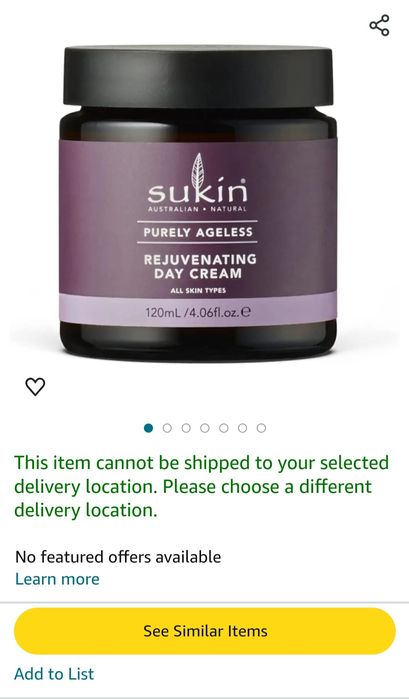
Task: Click the Add to List link
Action: (54, 674)
